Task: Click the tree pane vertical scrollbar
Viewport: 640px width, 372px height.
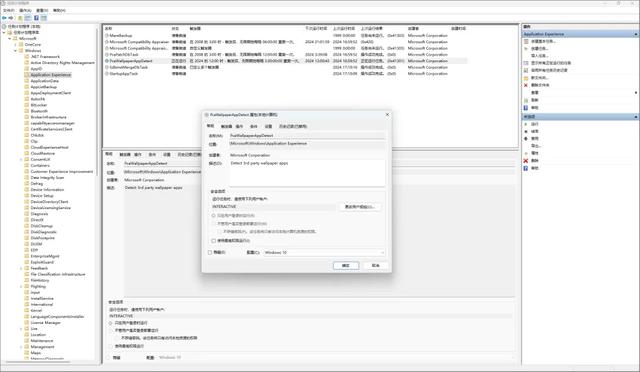Action: pyautogui.click(x=98, y=102)
